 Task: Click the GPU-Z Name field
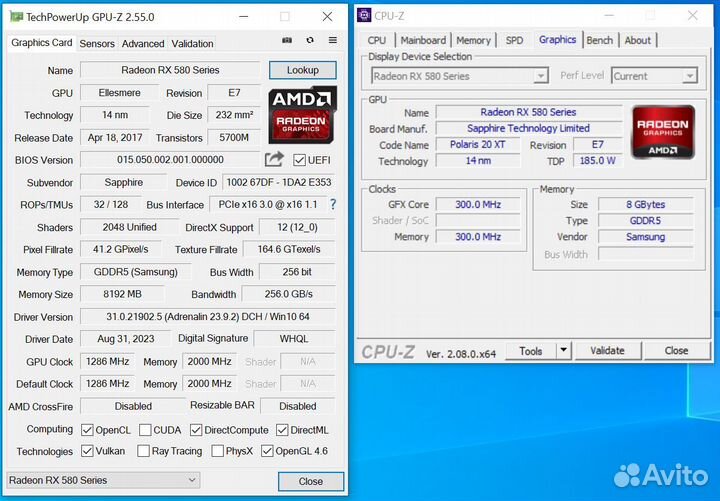point(170,70)
